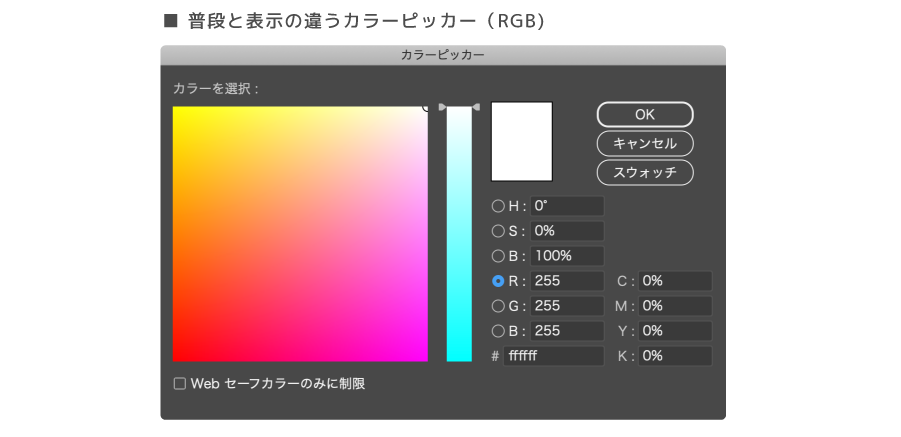Select the S saturation radio button
This screenshot has width=901, height=437.
[498, 231]
